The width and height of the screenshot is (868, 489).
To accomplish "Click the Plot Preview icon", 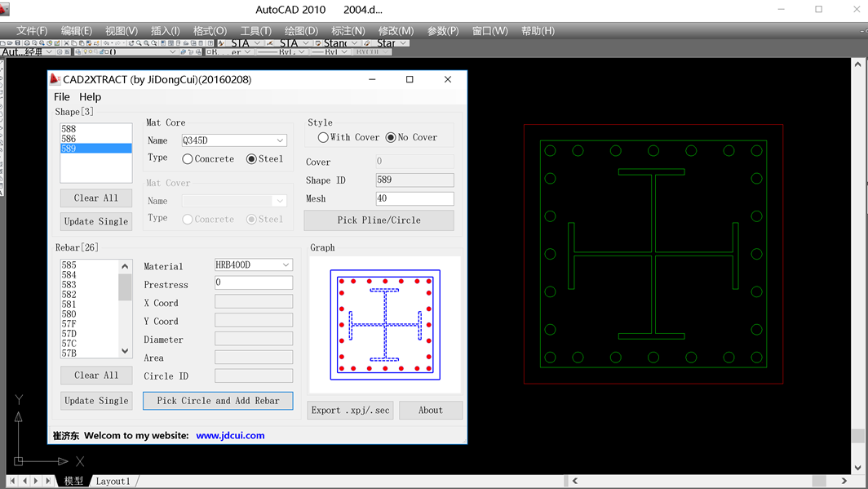I will click(34, 43).
